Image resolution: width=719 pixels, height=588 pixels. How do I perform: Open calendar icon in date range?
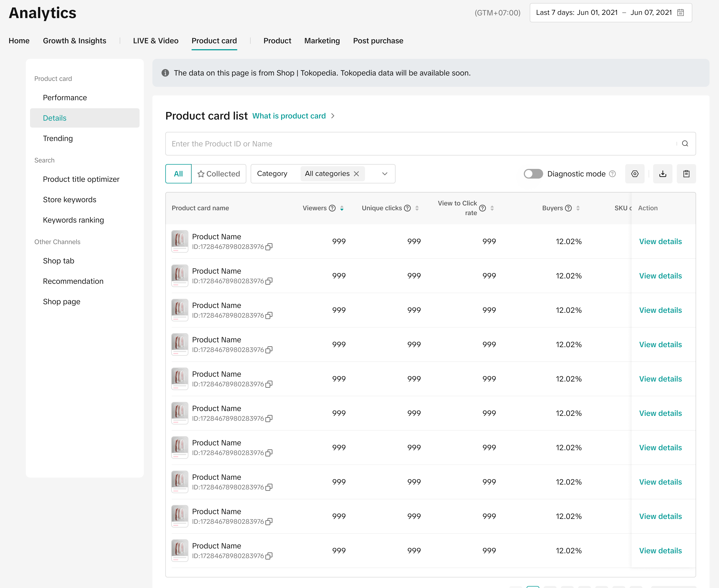[680, 13]
